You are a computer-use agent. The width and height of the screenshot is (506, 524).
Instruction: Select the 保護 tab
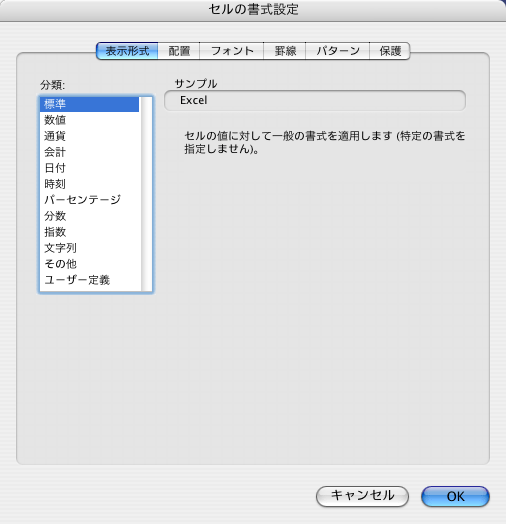390,51
